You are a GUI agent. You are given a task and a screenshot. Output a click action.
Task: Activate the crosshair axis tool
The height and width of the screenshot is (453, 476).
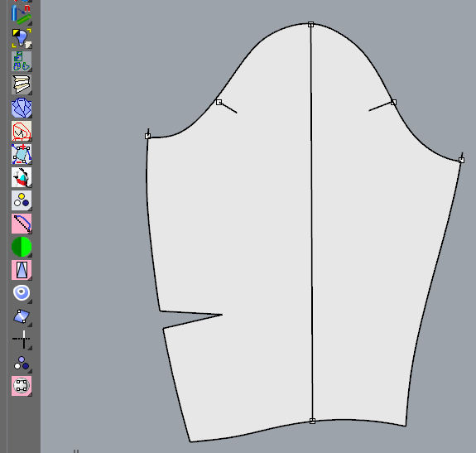pyautogui.click(x=22, y=340)
